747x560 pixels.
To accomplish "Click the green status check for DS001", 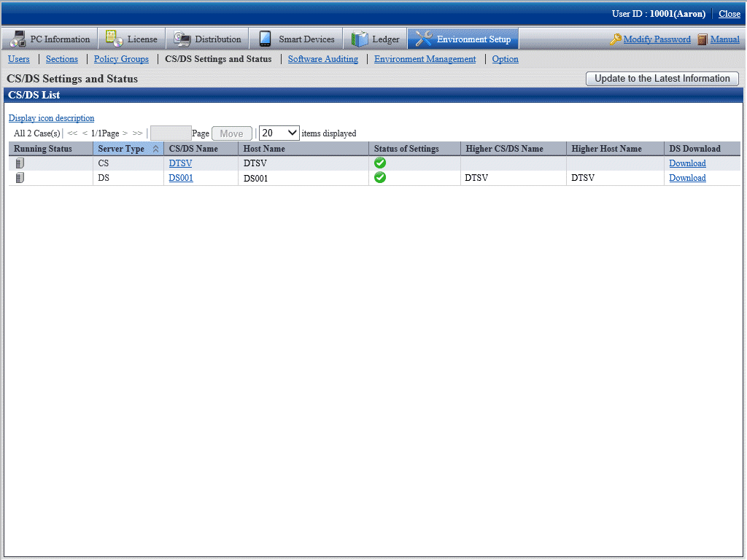I will [380, 177].
